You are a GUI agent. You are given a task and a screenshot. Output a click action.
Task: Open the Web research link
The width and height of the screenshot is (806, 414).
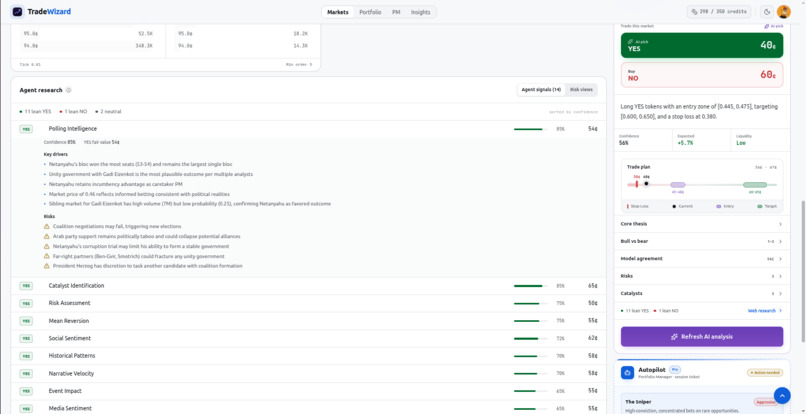[764, 311]
